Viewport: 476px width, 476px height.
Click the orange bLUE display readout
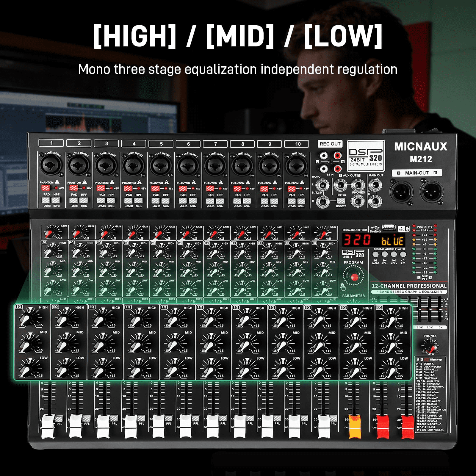pos(392,240)
